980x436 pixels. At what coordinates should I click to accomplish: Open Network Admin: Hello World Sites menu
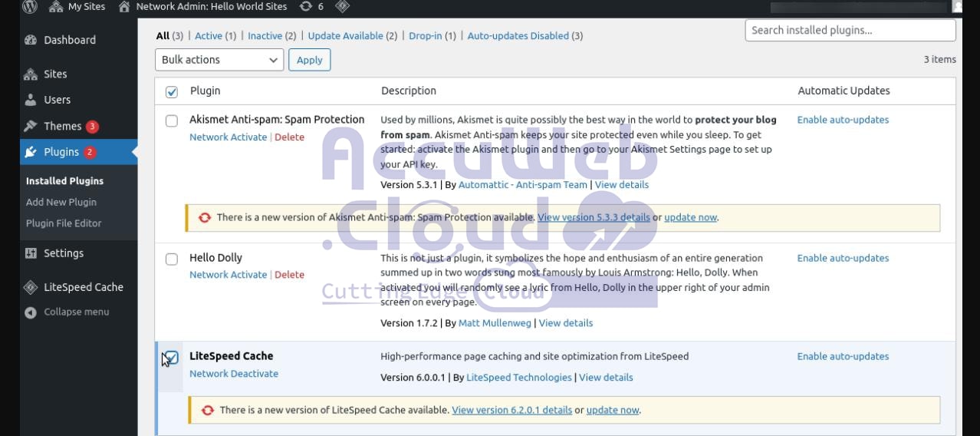[202, 7]
